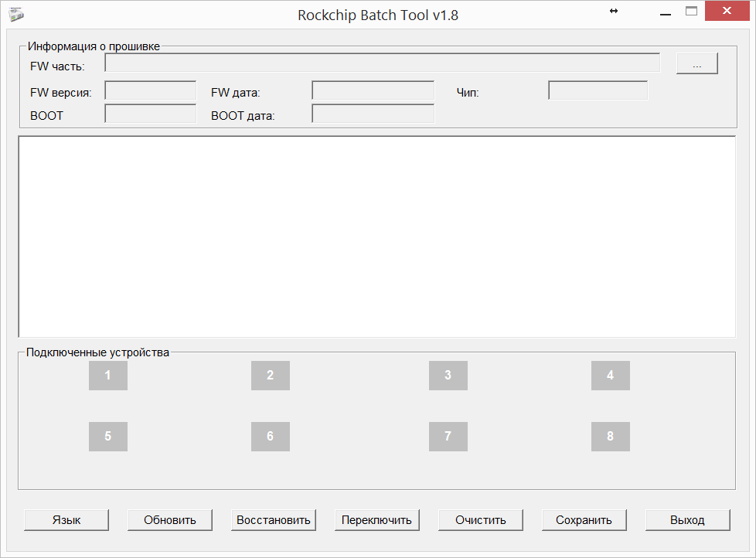Click the Переключить button

click(x=377, y=520)
